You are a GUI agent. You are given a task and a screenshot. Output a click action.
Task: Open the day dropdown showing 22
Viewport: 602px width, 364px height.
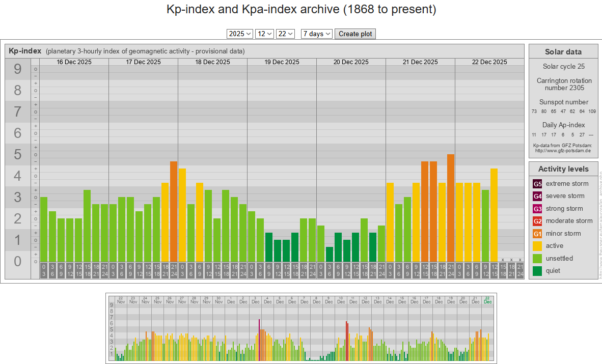point(285,34)
